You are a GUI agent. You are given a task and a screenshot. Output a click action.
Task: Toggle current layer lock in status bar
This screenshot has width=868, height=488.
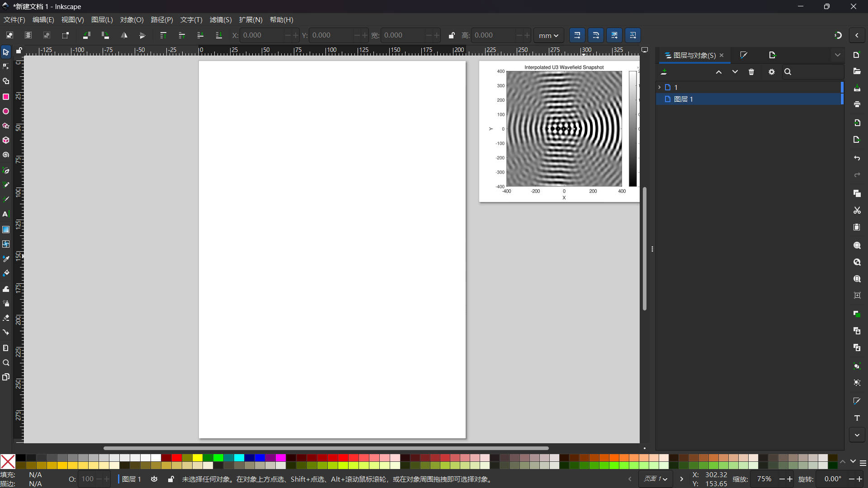(x=171, y=479)
